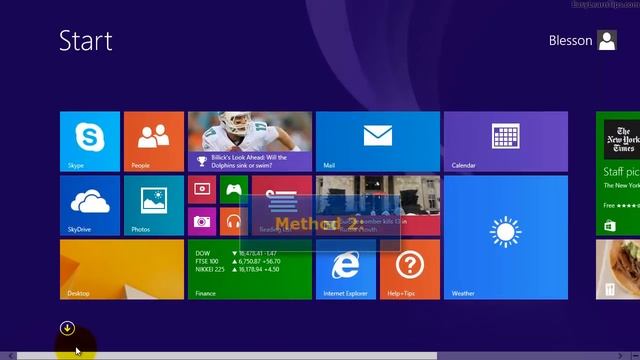Image resolution: width=640 pixels, height=360 pixels.
Task: Open the Photos tile
Action: 154,205
